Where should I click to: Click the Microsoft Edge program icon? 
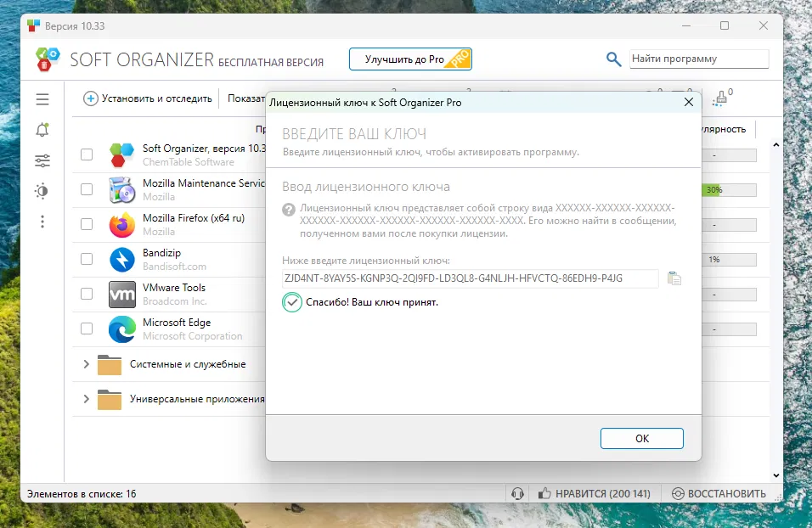point(122,329)
